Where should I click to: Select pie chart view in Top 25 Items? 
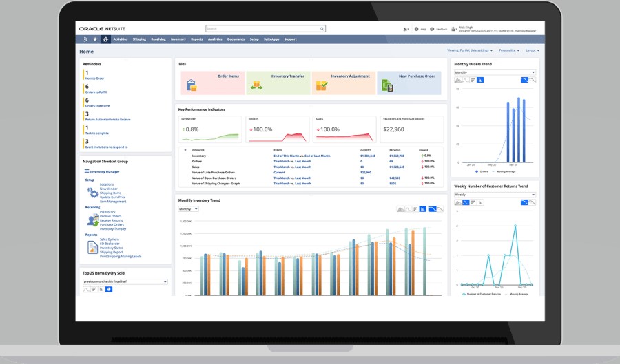click(x=109, y=290)
